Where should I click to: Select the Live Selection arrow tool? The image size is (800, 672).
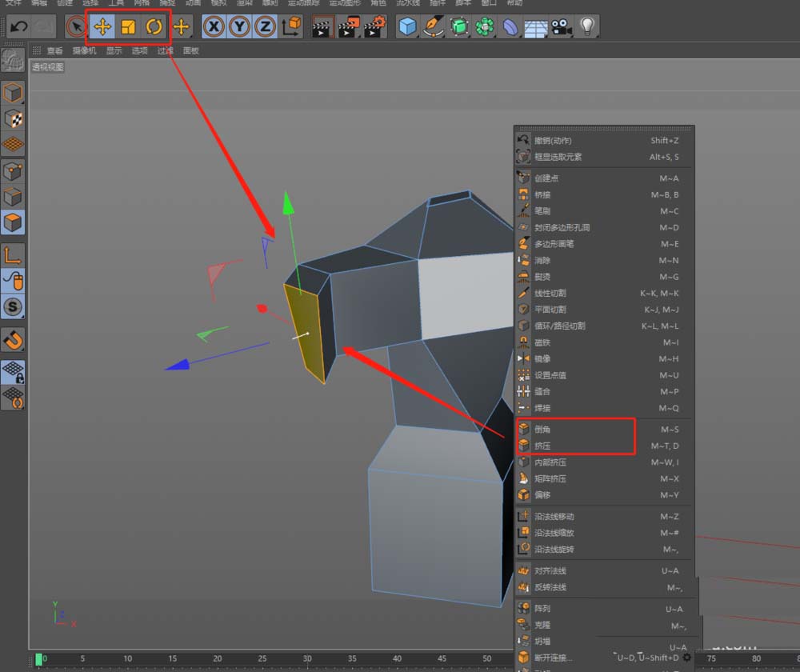pos(76,27)
